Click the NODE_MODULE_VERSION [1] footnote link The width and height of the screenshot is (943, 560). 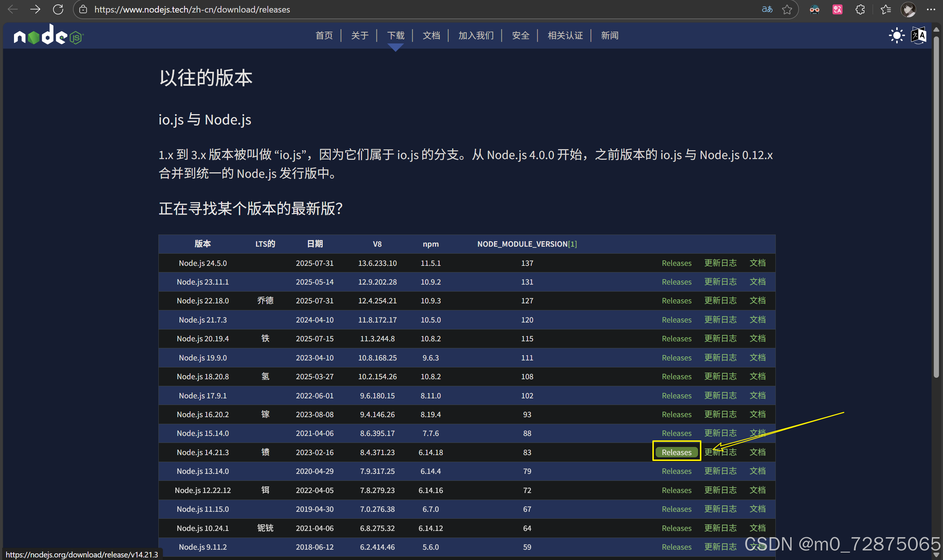(572, 244)
